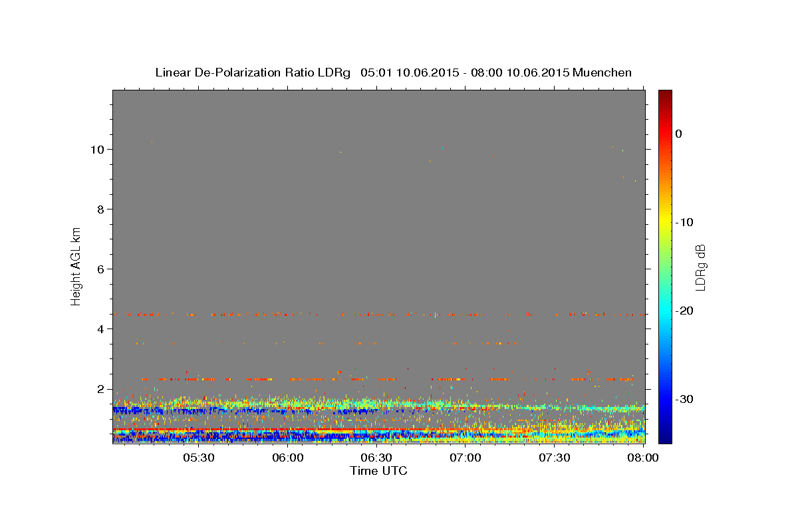This screenshot has height=532, width=798.
Task: Click the dark red top of colorbar
Action: tap(665, 96)
